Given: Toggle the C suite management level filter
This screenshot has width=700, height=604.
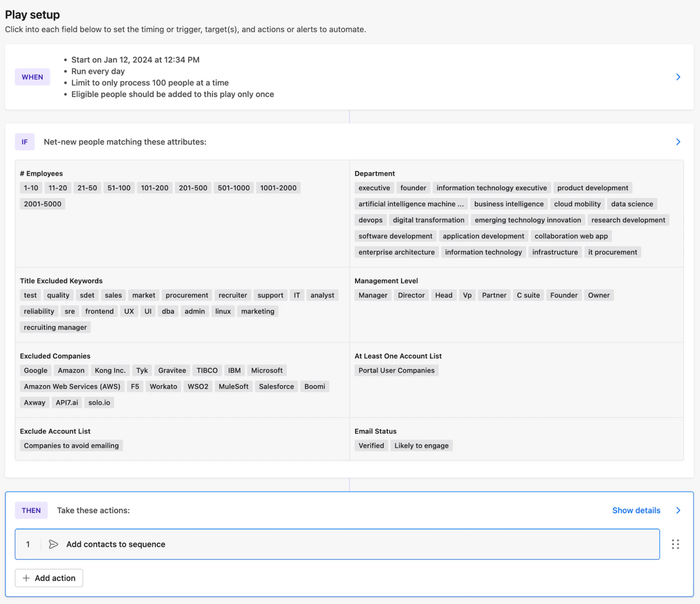Looking at the screenshot, I should 528,295.
